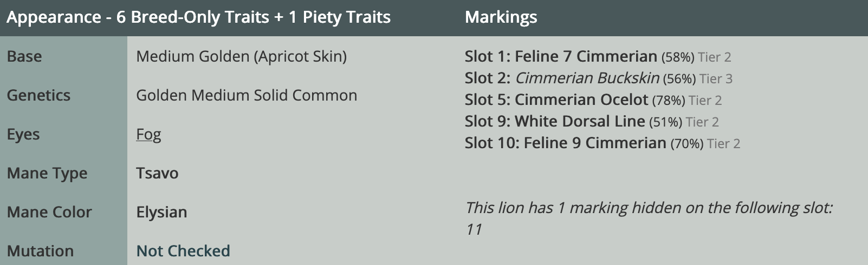
Task: Click Slot 2 Cimmerian Buckskin marking
Action: 598,78
